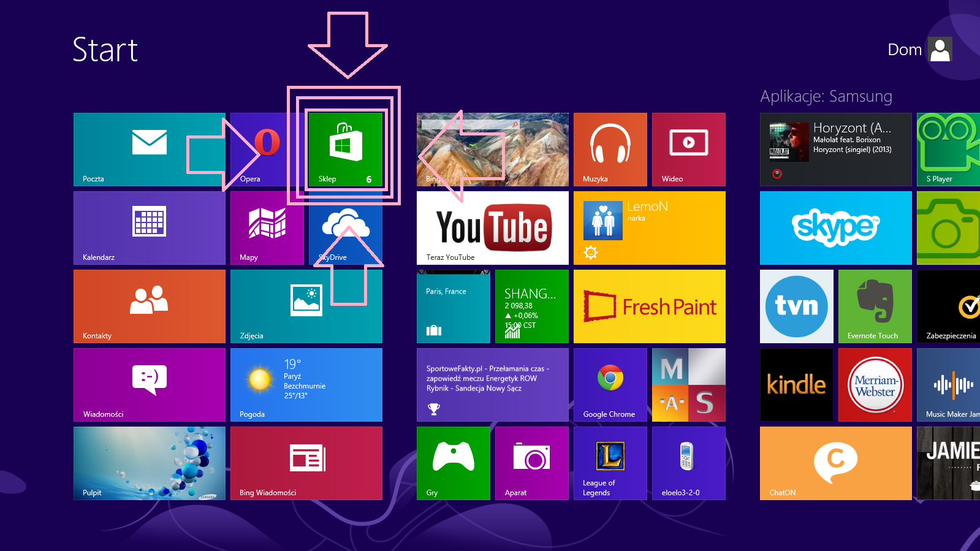Launch the Skype tile
Screen dimensions: 980x551
pyautogui.click(x=836, y=228)
